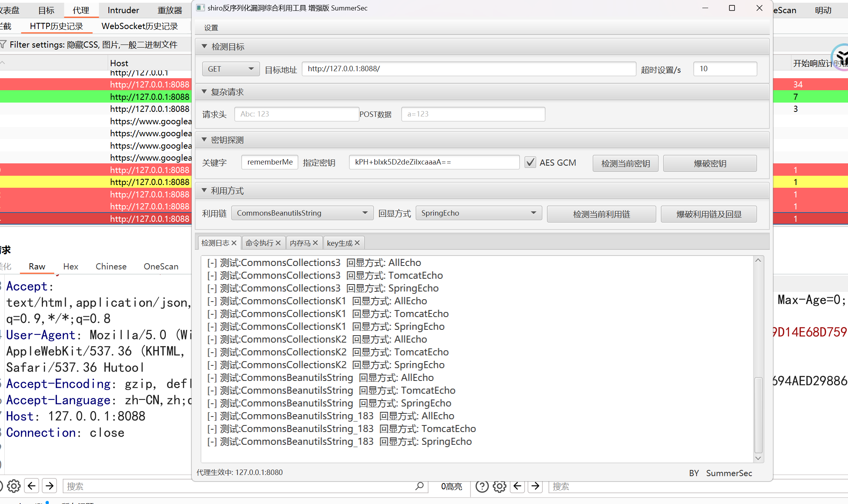This screenshot has height=504, width=848.
Task: Open the 设置 menu
Action: pos(211,27)
